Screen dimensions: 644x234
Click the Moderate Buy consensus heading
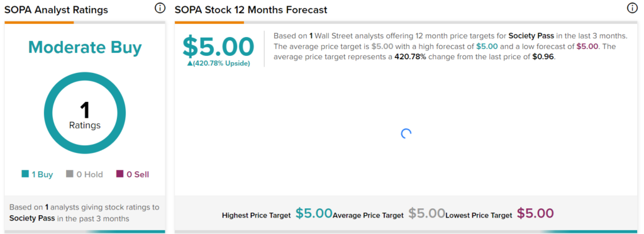click(85, 48)
